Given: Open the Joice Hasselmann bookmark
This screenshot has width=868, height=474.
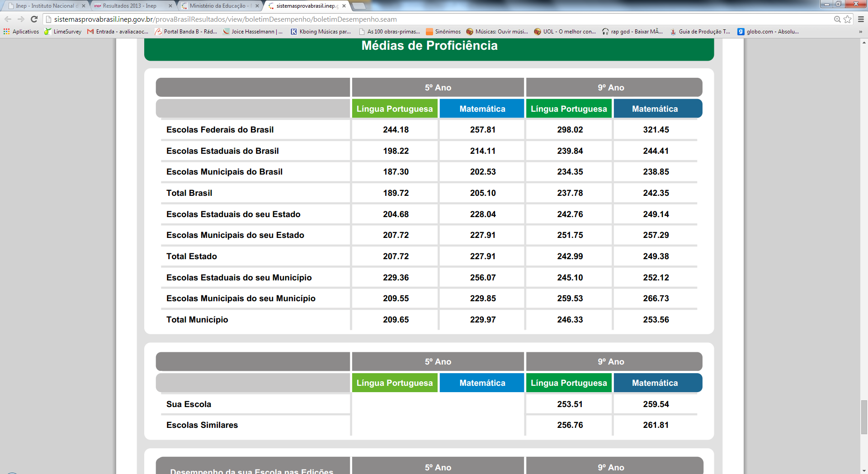Looking at the screenshot, I should [x=253, y=32].
